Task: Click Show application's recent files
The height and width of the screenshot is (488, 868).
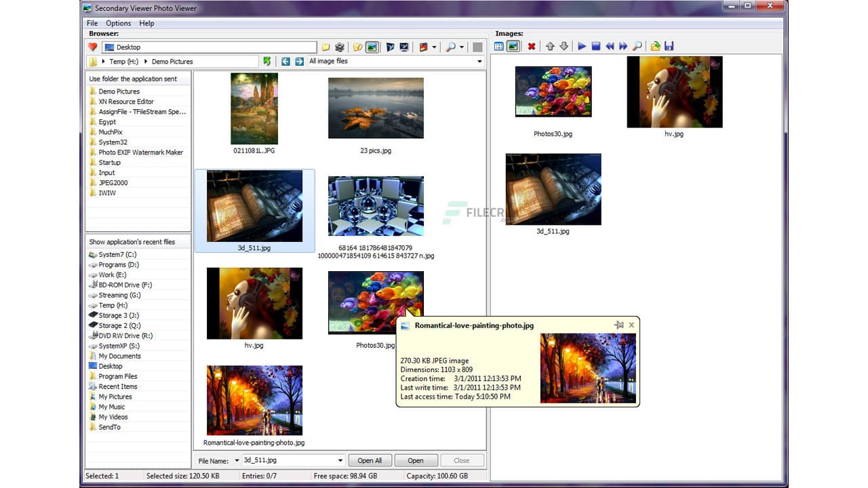Action: click(x=130, y=241)
